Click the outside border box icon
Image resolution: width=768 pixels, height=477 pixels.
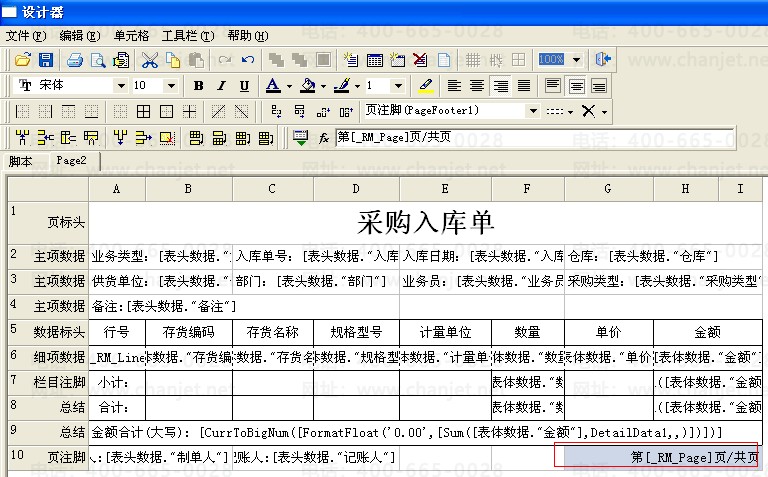[166, 112]
